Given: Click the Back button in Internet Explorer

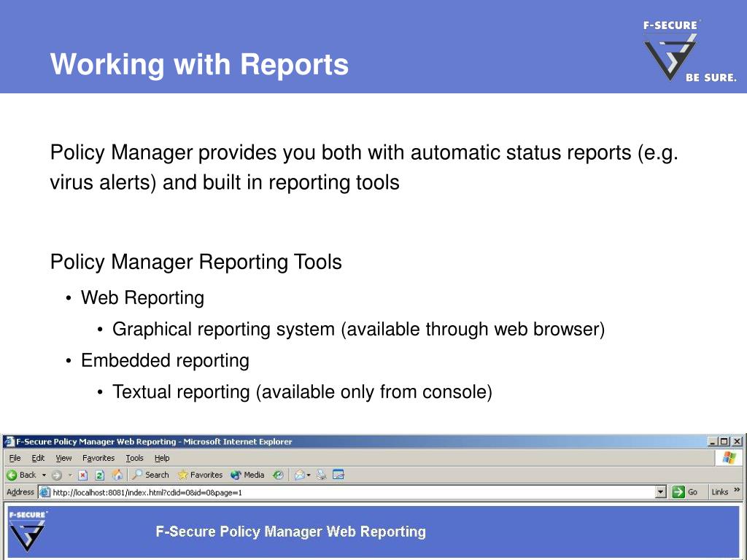Looking at the screenshot, I should (21, 475).
